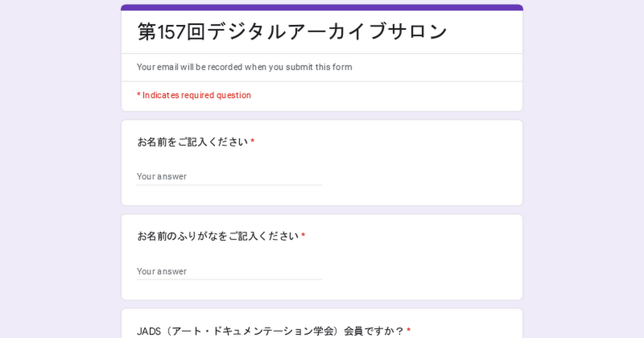Click the '* Indicates required question' text
Viewport: 644px width, 338px height.
click(194, 95)
